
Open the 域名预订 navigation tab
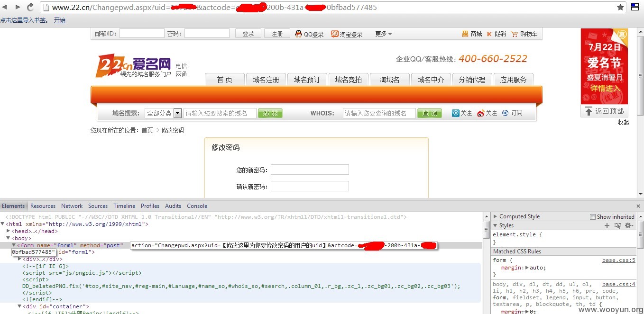[x=307, y=80]
